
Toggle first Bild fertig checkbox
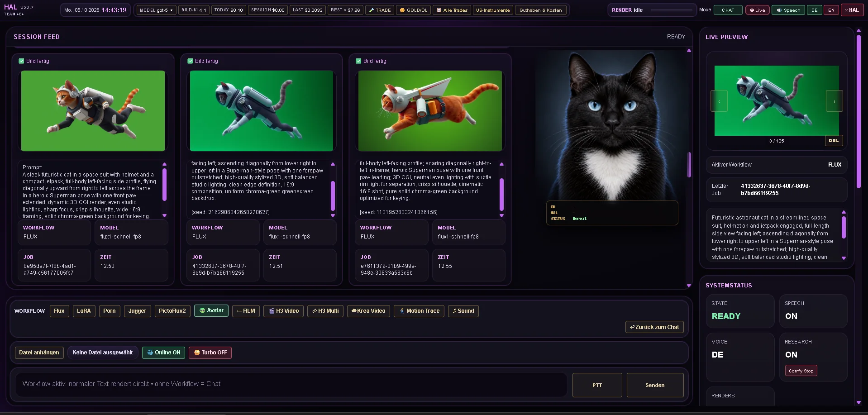point(21,61)
